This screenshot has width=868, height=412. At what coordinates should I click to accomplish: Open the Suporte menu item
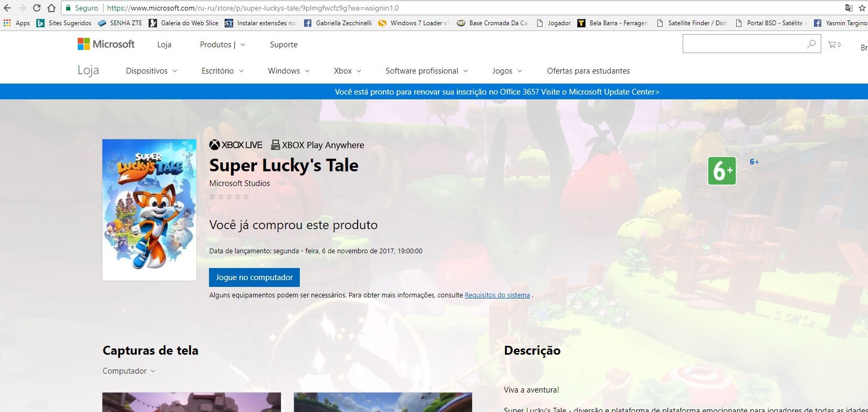(x=284, y=45)
